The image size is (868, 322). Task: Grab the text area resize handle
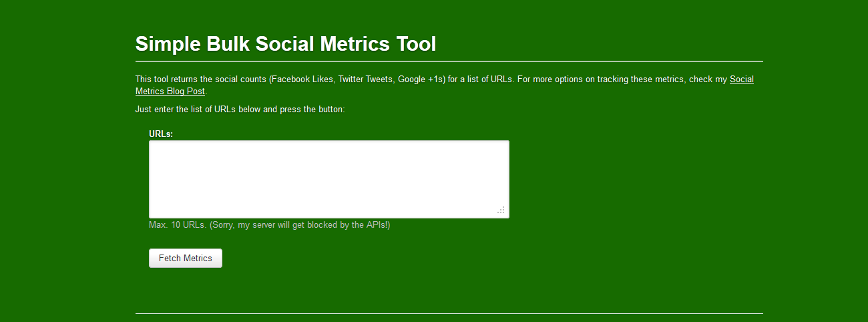(501, 210)
